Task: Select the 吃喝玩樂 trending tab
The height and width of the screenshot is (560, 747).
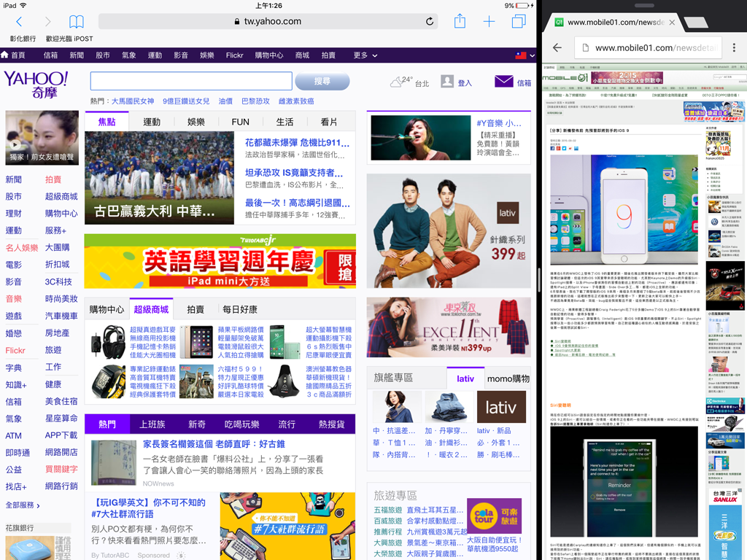Action: 241,424
